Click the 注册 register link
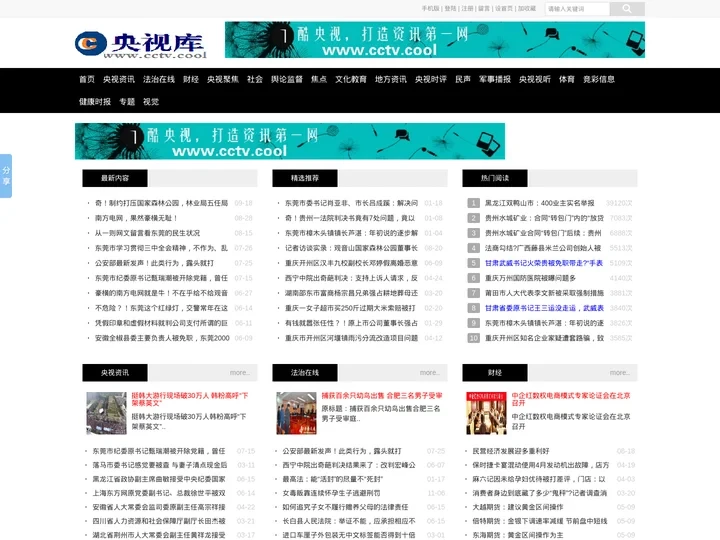 pos(467,8)
